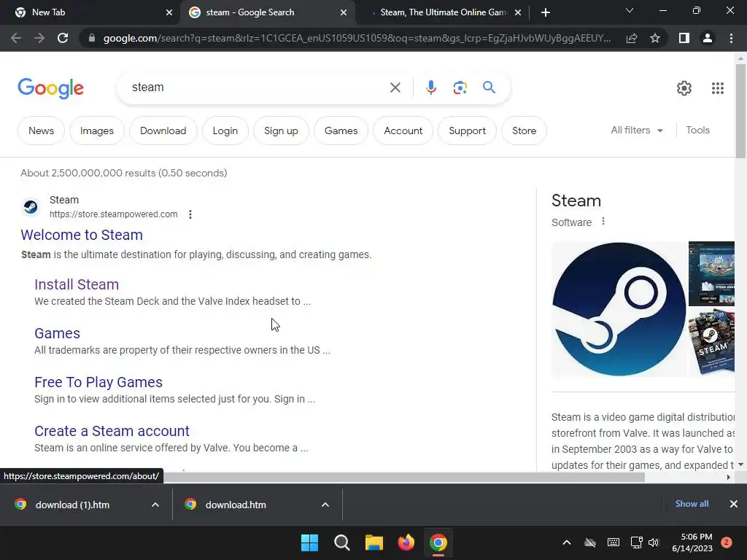
Task: Click the browser forward arrow
Action: tap(39, 38)
